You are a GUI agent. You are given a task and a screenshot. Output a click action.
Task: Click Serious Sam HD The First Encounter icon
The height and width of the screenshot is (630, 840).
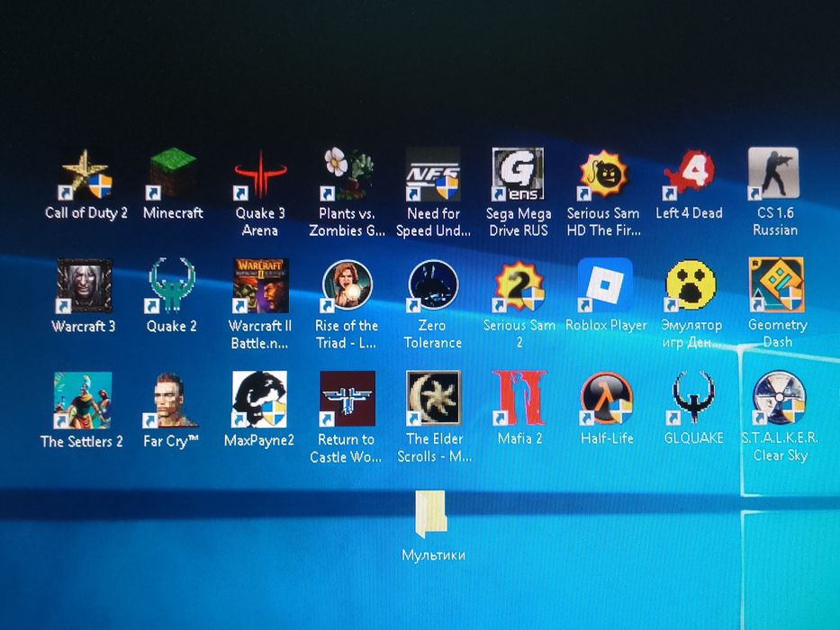pos(604,175)
